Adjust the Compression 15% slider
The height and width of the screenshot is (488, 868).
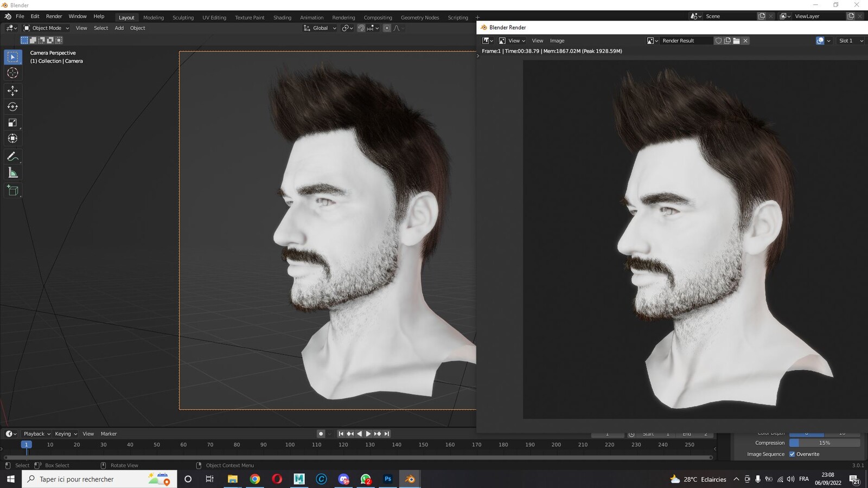(825, 443)
